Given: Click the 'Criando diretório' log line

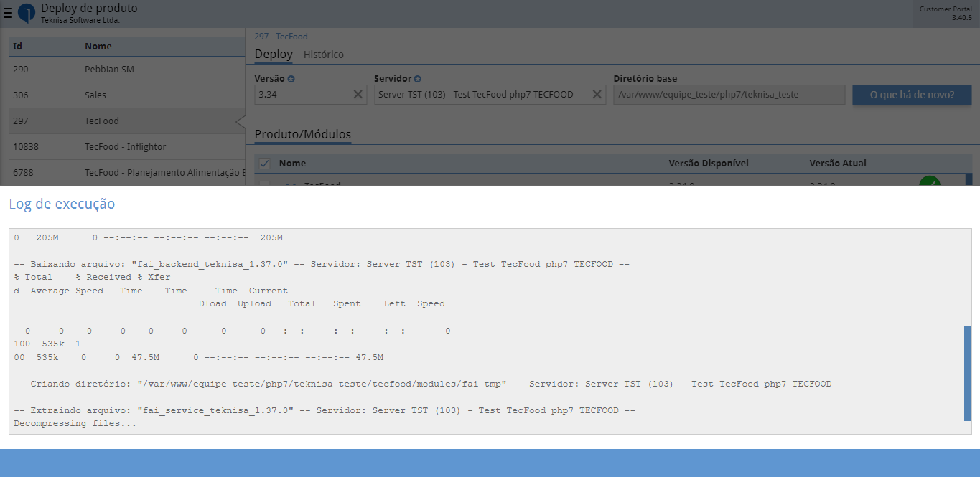Looking at the screenshot, I should 431,384.
